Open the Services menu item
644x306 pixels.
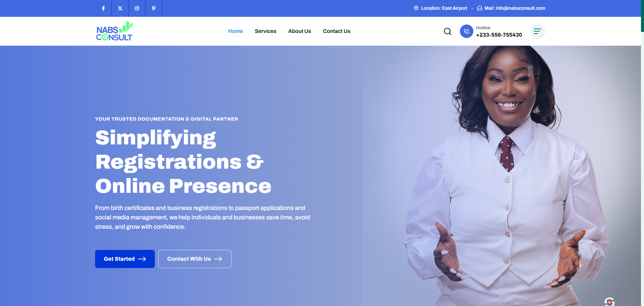coord(265,31)
